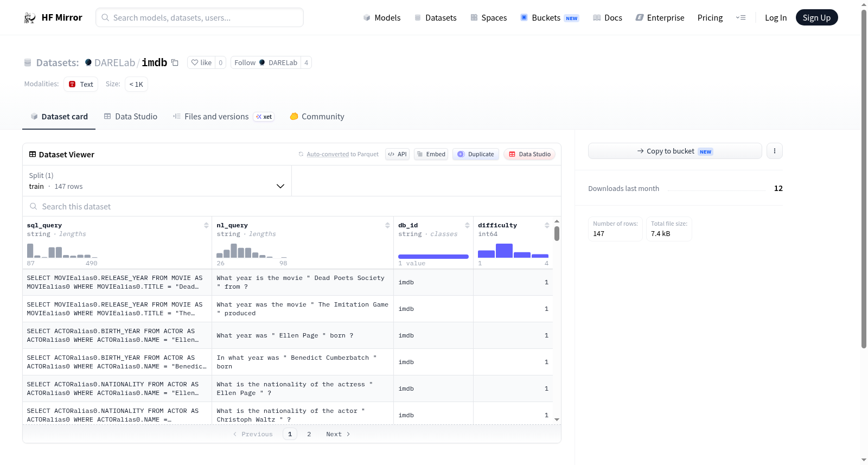868x465 pixels.
Task: Click the followers count 4
Action: (307, 63)
